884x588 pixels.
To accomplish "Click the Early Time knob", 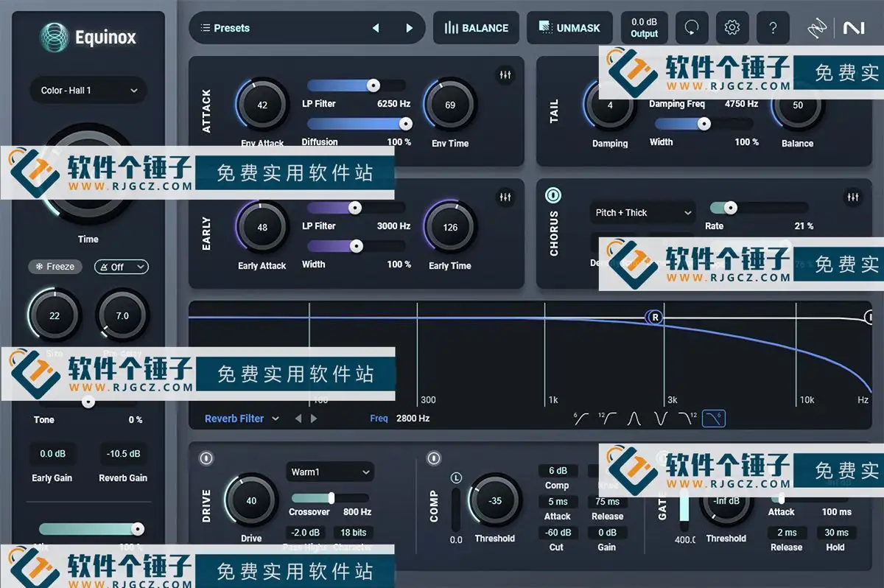I will (450, 227).
